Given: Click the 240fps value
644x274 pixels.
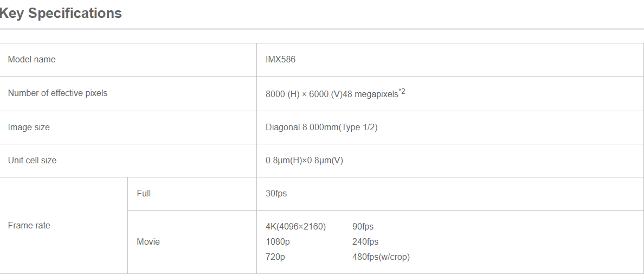Looking at the screenshot, I should pyautogui.click(x=365, y=242).
